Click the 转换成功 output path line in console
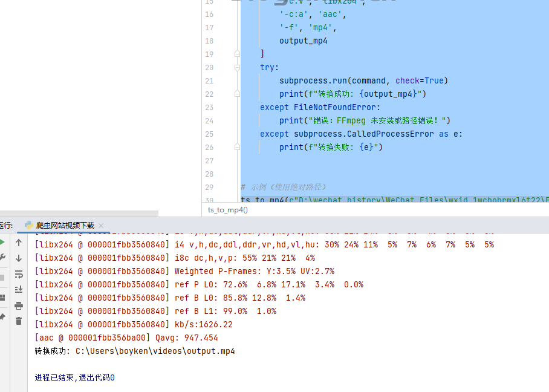 click(x=135, y=351)
